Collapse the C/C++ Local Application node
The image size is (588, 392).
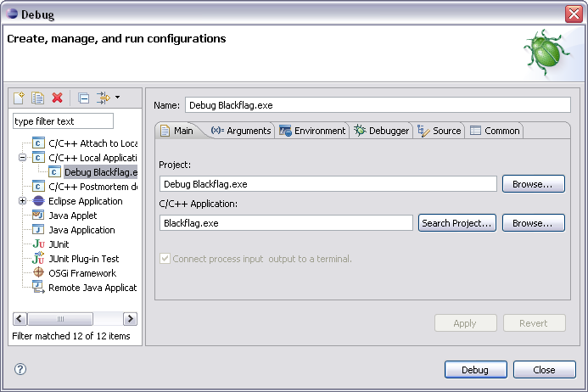pyautogui.click(x=23, y=158)
